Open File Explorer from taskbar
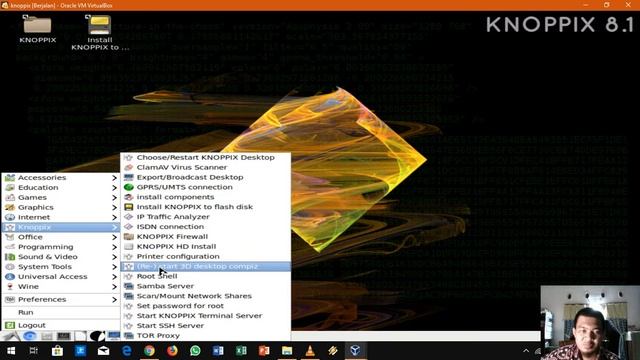Image resolution: width=640 pixels, height=360 pixels. click(x=287, y=351)
